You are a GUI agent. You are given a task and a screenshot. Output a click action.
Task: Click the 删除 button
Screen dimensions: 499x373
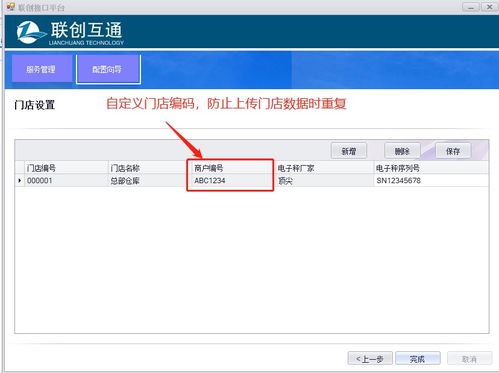point(402,151)
